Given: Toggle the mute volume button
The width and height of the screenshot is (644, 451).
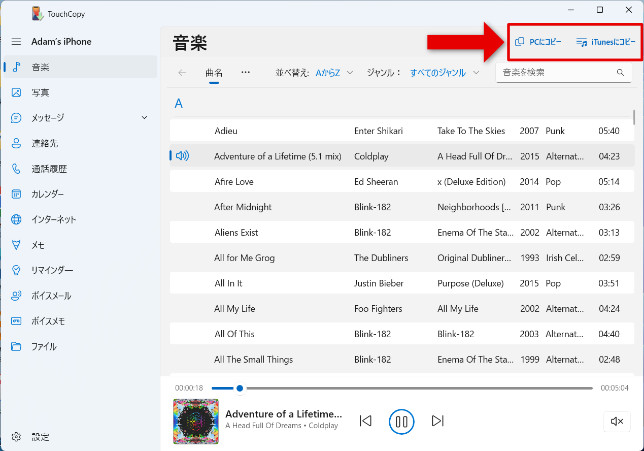Looking at the screenshot, I should click(x=617, y=421).
